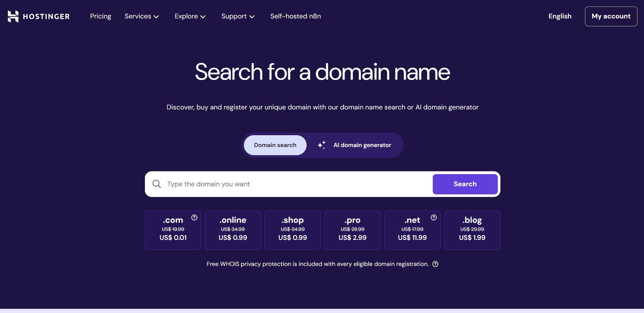Choose the .shop domain extension card
This screenshot has height=313, width=644.
pyautogui.click(x=293, y=230)
